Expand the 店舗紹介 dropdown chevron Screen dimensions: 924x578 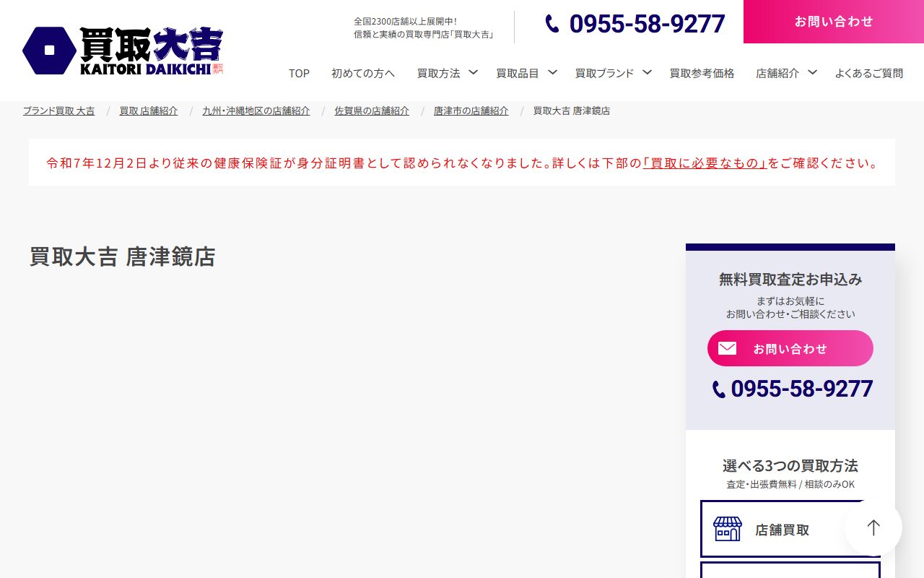pos(812,72)
